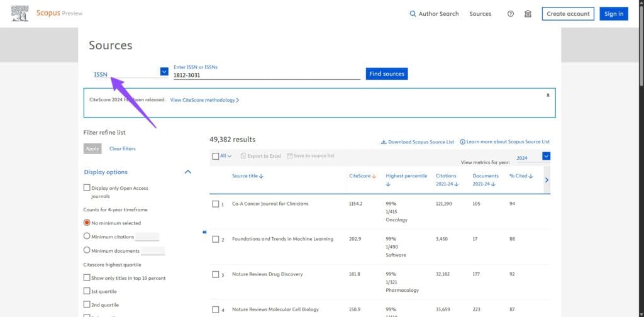This screenshot has height=317, width=644.
Task: Click the 49,382 results text
Action: 233,140
